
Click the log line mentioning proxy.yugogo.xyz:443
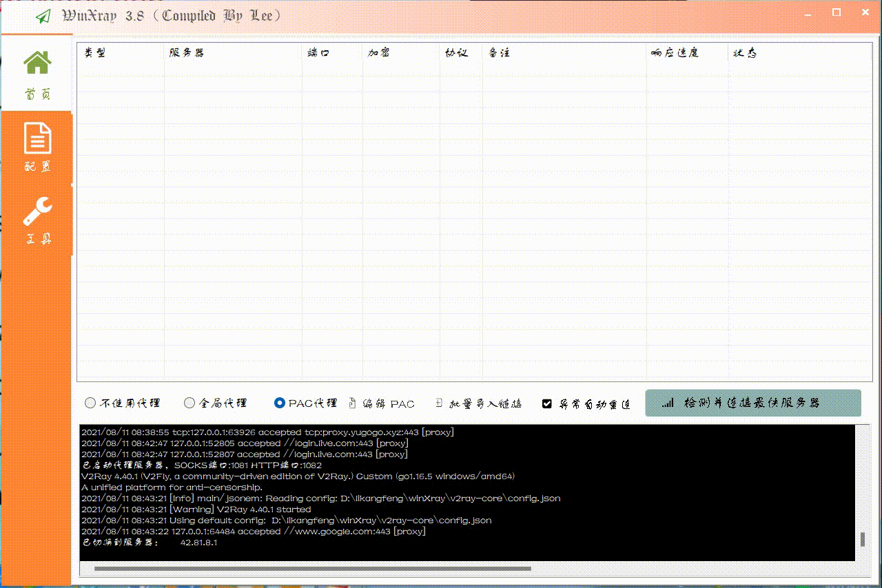[267, 432]
